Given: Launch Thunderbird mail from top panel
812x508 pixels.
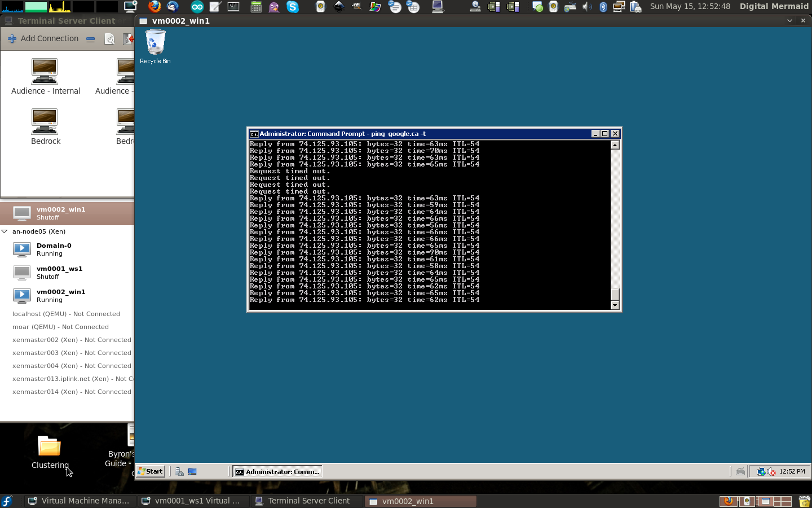Looking at the screenshot, I should click(x=173, y=7).
